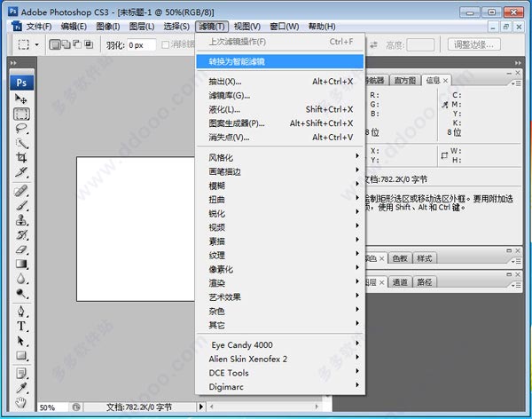Expand the 模糊 filter submenu

[x=280, y=186]
